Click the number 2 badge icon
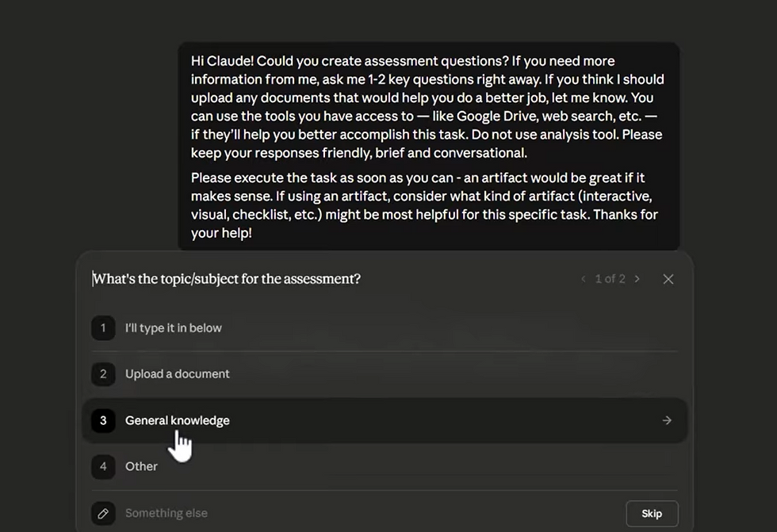The image size is (777, 532). 103,374
